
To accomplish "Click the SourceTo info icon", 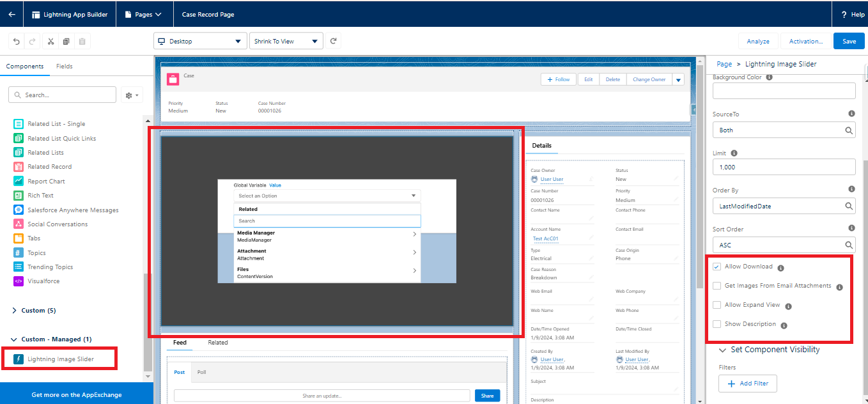I will point(851,114).
